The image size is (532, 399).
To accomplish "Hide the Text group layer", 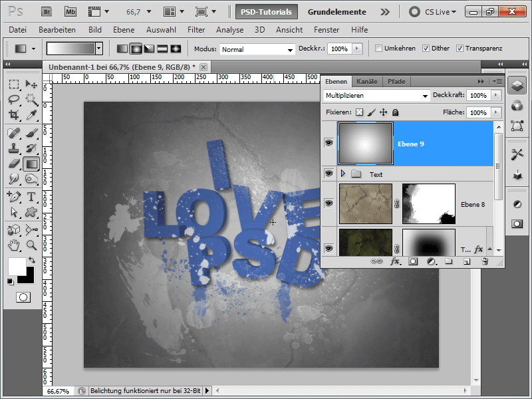I will click(329, 174).
